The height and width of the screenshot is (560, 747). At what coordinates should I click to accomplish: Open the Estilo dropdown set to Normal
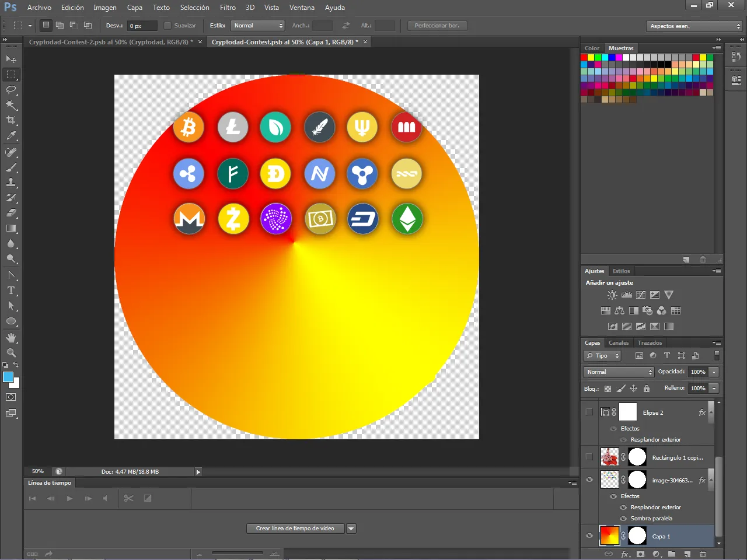(257, 26)
